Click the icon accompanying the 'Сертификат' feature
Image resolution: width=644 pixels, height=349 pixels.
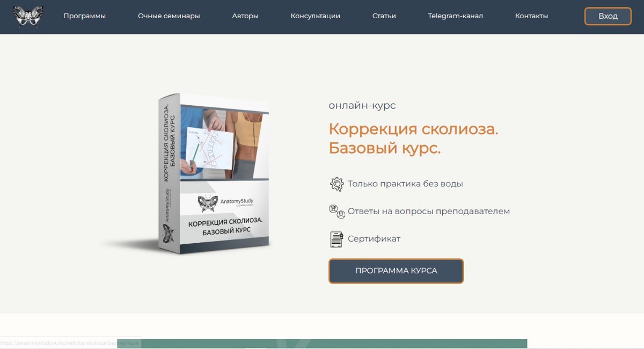pos(336,238)
